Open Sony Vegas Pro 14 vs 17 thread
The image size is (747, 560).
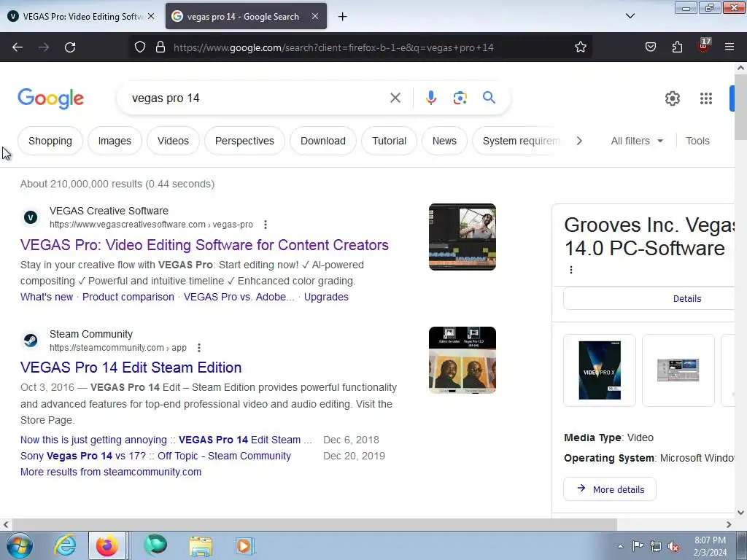[155, 456]
